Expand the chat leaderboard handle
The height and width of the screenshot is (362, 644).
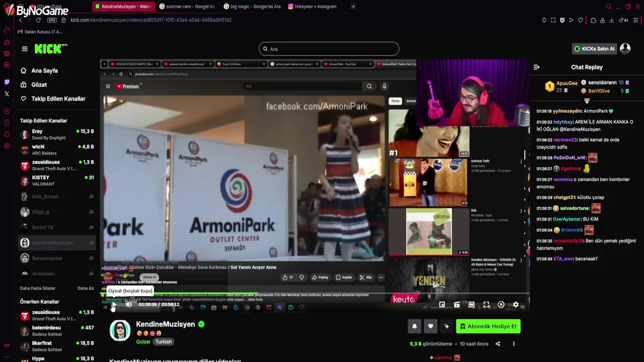click(587, 101)
